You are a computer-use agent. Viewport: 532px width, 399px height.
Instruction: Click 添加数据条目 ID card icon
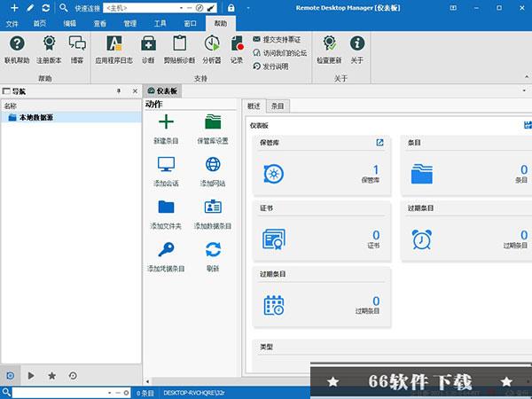213,207
